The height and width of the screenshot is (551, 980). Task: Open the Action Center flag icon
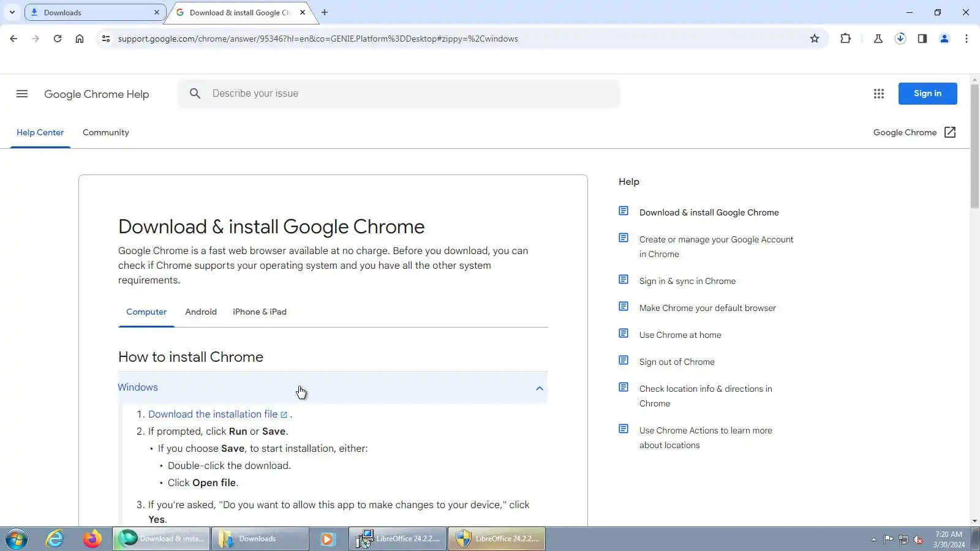[x=888, y=539]
